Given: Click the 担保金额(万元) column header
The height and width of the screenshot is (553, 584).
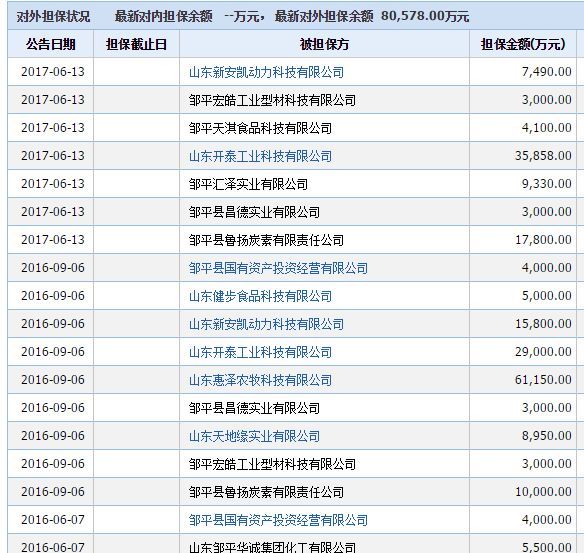Looking at the screenshot, I should click(x=523, y=44).
